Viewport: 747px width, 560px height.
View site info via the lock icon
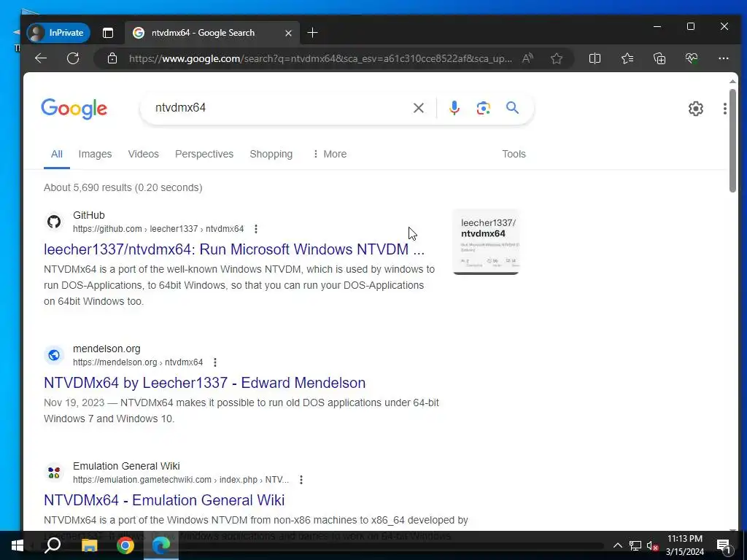point(112,58)
